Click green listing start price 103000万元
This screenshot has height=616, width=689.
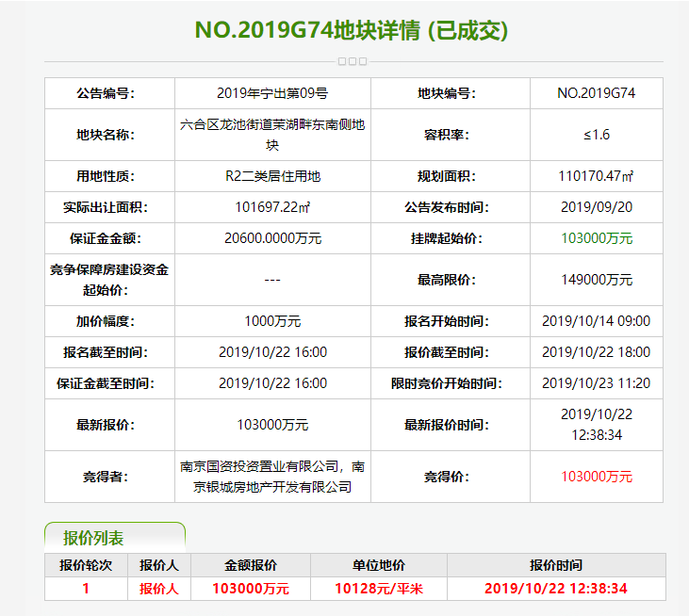point(597,238)
